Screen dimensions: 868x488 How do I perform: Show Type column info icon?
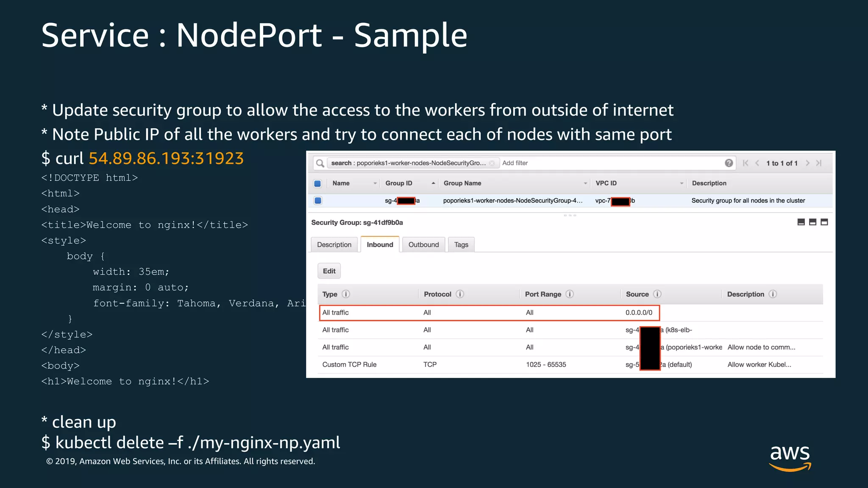[346, 294]
